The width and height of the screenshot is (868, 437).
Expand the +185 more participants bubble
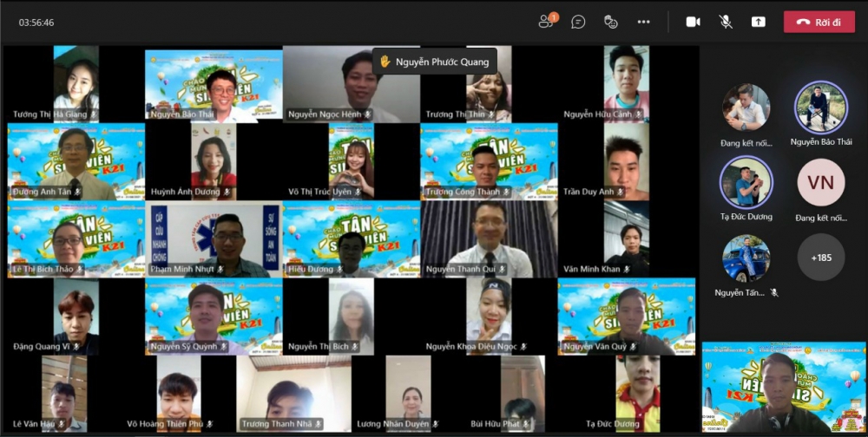coord(820,258)
